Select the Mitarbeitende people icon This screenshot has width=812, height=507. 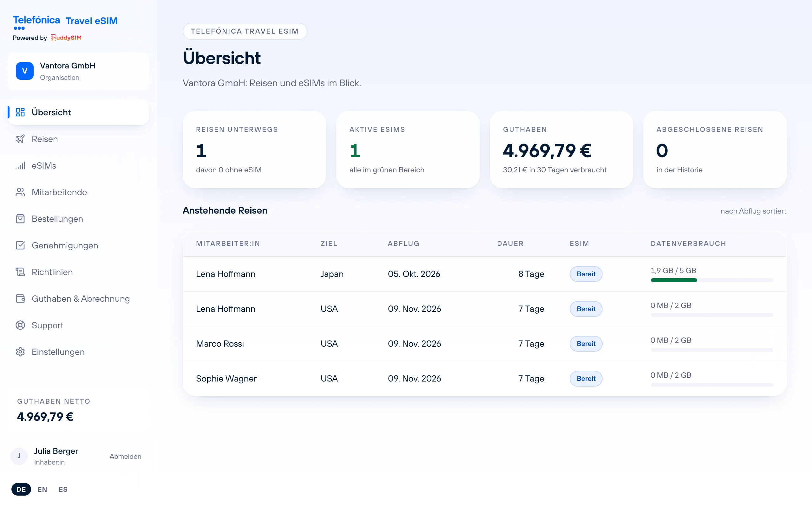(x=20, y=192)
